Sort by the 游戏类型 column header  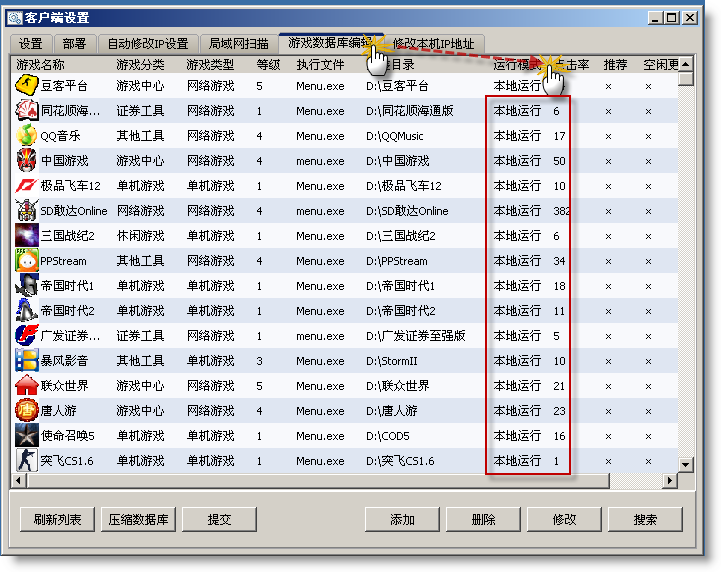point(210,64)
